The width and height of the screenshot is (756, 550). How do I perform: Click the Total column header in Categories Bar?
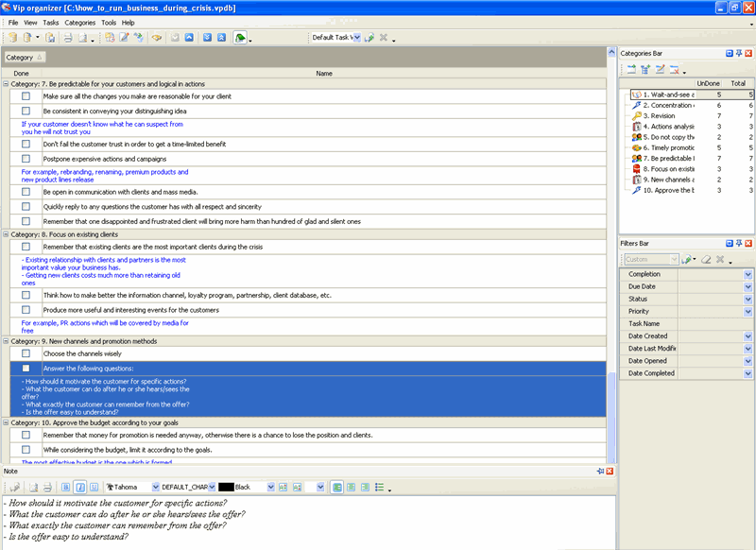738,83
